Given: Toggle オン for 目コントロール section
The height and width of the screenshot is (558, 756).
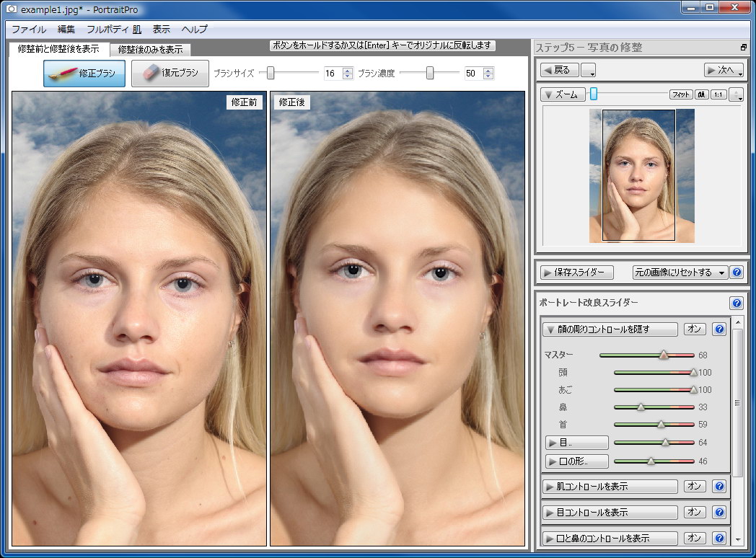Looking at the screenshot, I should 695,512.
